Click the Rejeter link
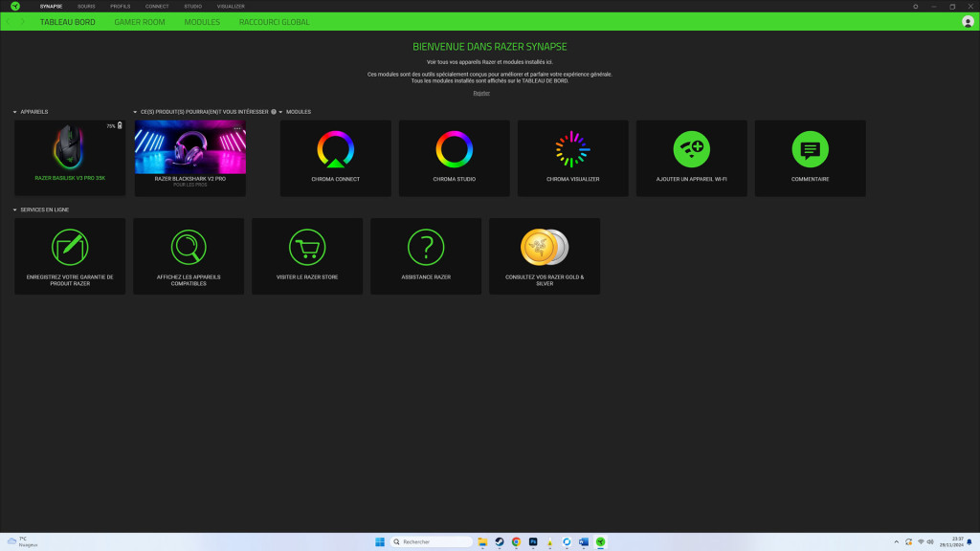This screenshot has width=980, height=551. [481, 93]
